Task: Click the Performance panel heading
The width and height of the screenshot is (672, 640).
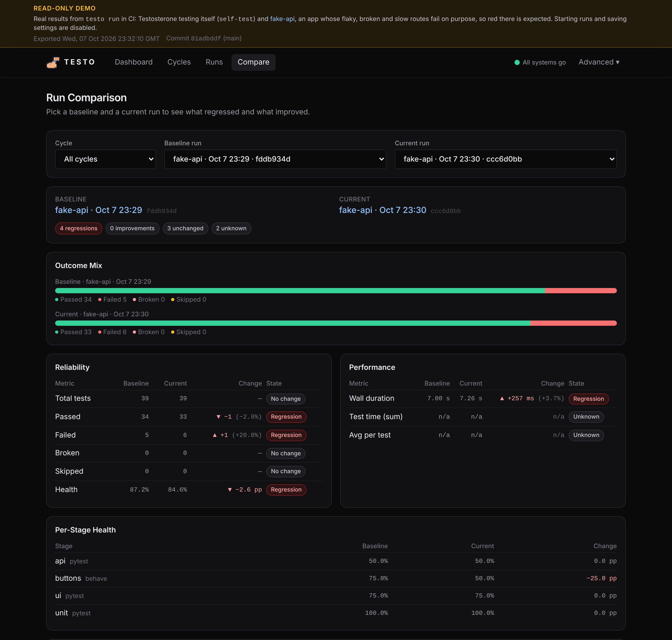Action: [372, 367]
